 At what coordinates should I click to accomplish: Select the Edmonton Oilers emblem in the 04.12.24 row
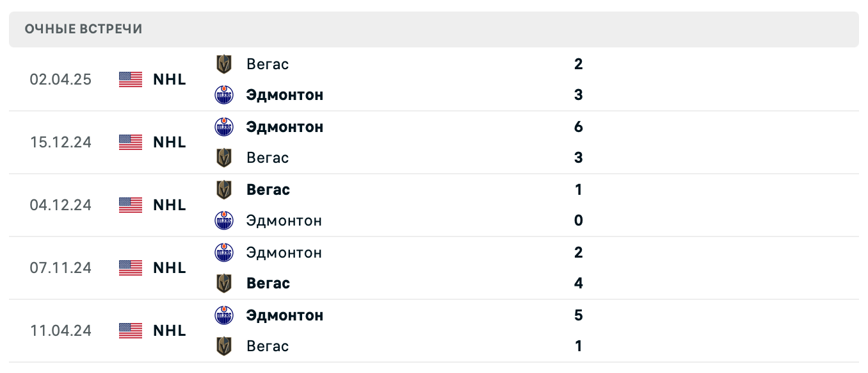[x=224, y=220]
